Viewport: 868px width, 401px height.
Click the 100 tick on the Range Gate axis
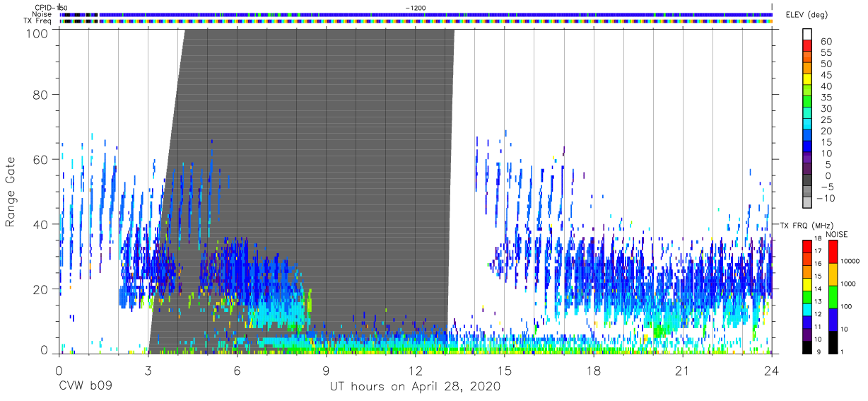(37, 33)
